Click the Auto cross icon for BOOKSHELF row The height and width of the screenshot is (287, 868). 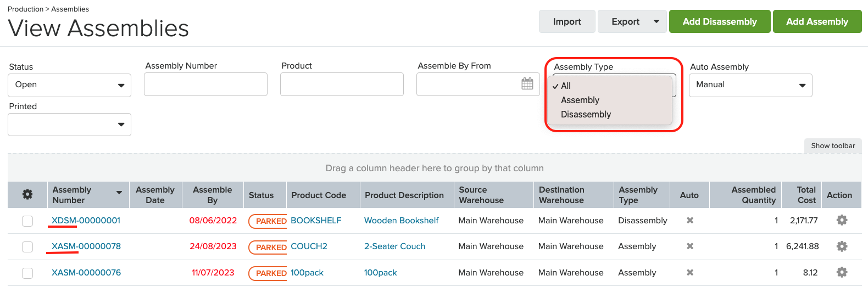(689, 220)
